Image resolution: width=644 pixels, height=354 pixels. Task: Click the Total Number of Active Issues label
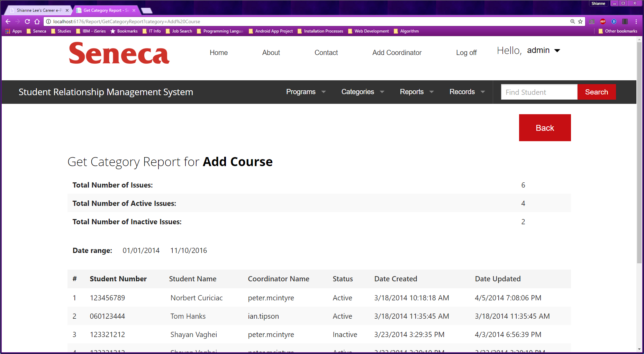124,203
